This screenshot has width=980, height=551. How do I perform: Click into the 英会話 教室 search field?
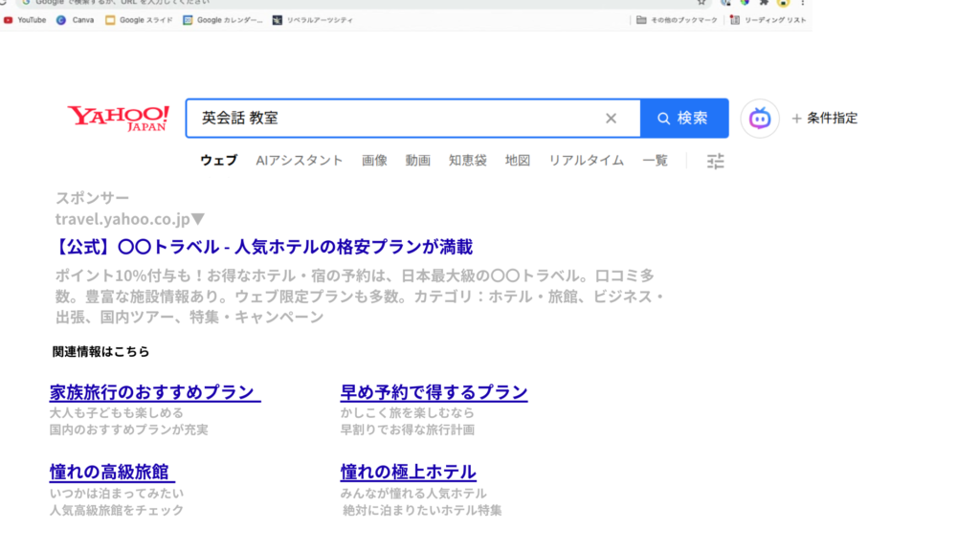tap(392, 119)
